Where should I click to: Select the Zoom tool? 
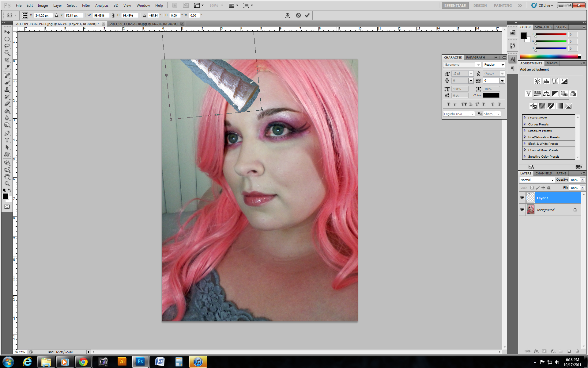coord(7,184)
